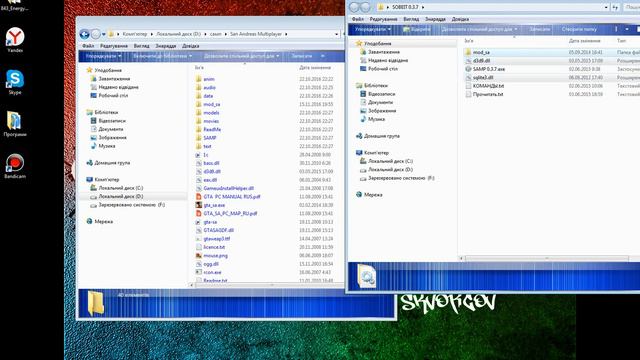640x360 pixels.
Task: Select КОМАНДЫ.txt icon in SOBEIT window
Action: tap(468, 86)
